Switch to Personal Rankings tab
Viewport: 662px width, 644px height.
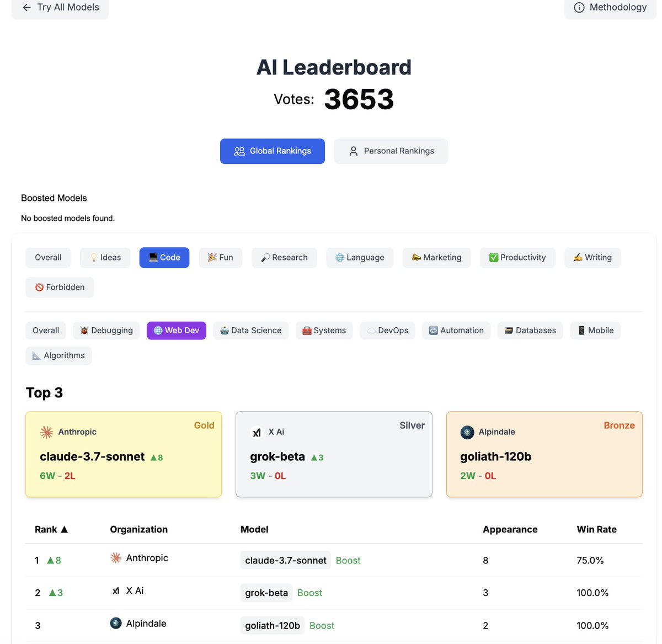tap(391, 151)
